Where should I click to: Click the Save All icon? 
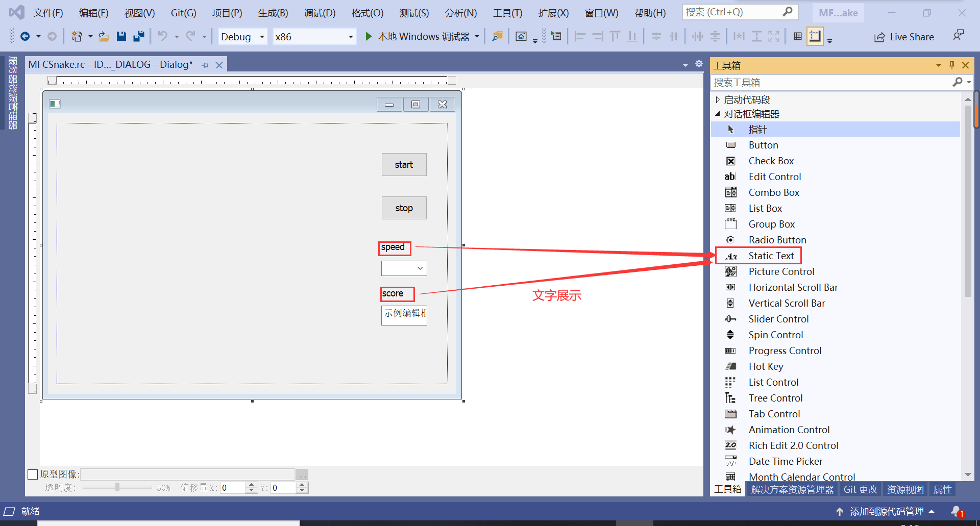point(138,36)
